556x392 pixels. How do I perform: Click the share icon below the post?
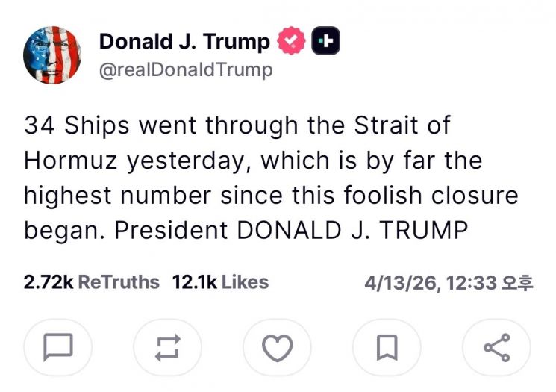[496, 346]
